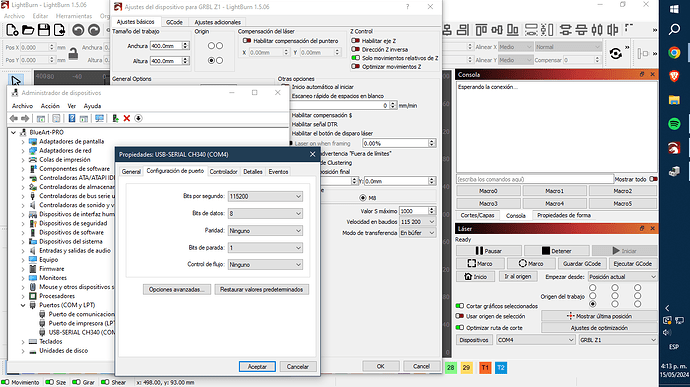Click Restaurar valores predeterminados button
The height and width of the screenshot is (387, 690).
261,290
